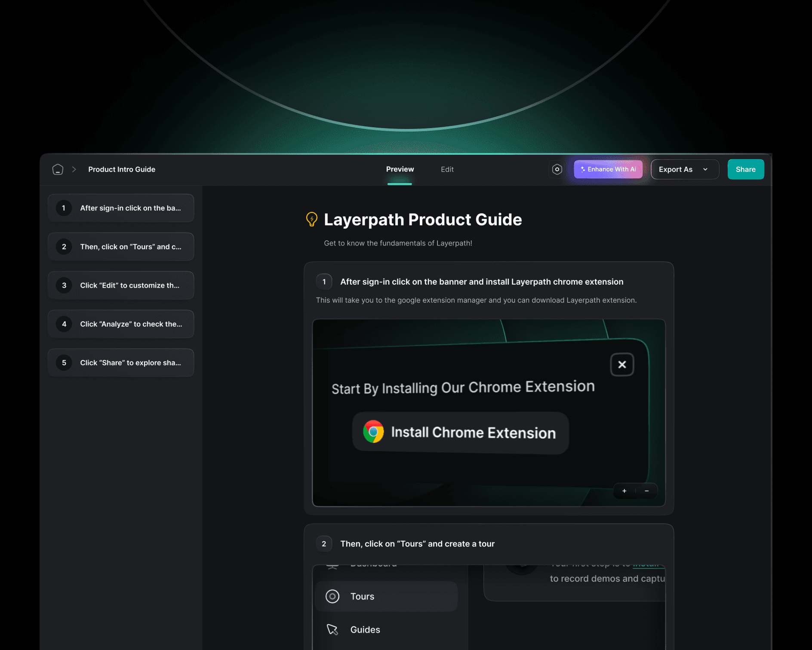
Task: Select the Preview tab
Action: click(400, 169)
